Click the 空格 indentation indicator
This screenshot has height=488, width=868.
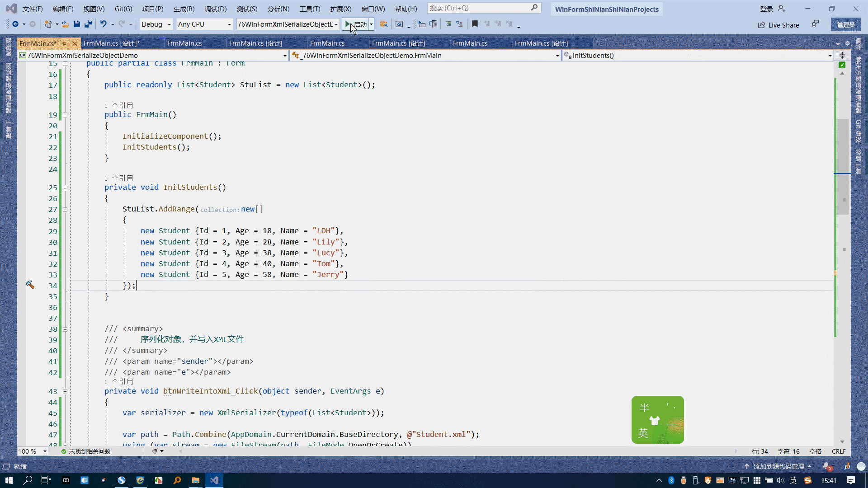(x=815, y=451)
